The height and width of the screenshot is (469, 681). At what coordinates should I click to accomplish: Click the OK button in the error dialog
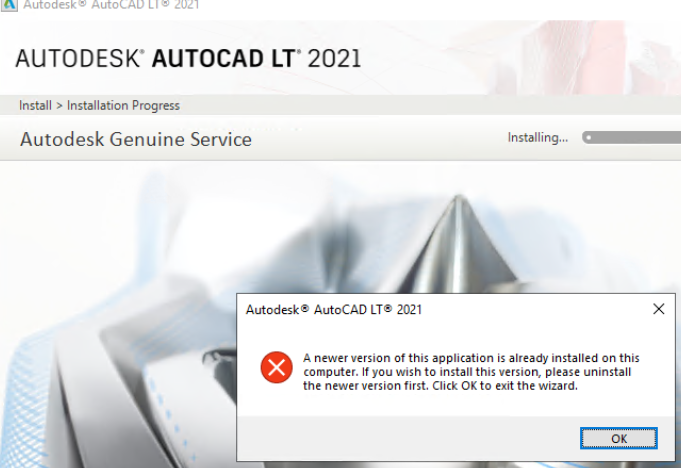tap(618, 438)
